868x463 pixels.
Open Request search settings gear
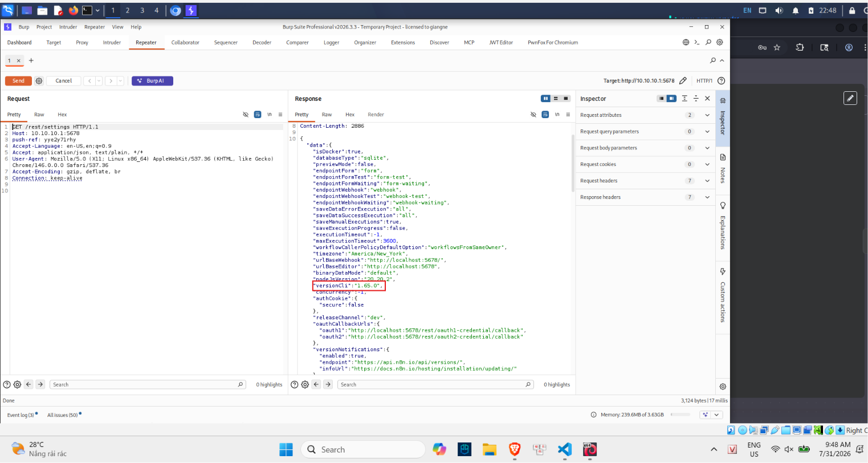tap(17, 385)
